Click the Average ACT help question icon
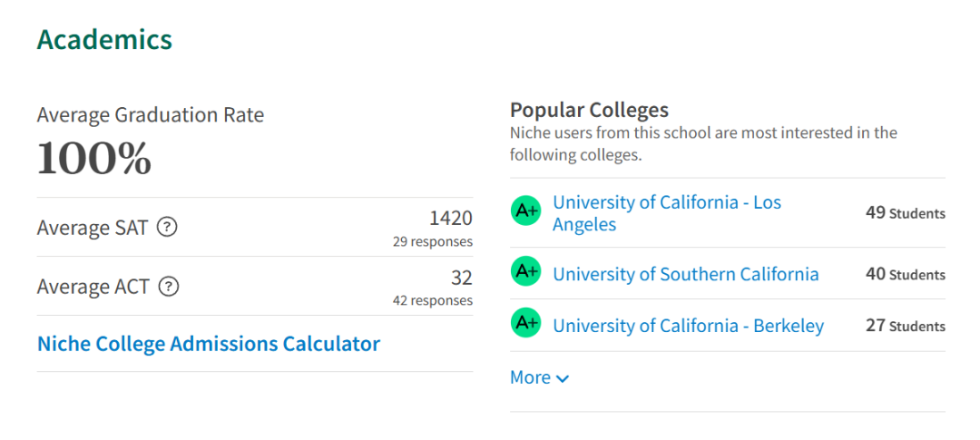980x440 pixels. point(168,287)
